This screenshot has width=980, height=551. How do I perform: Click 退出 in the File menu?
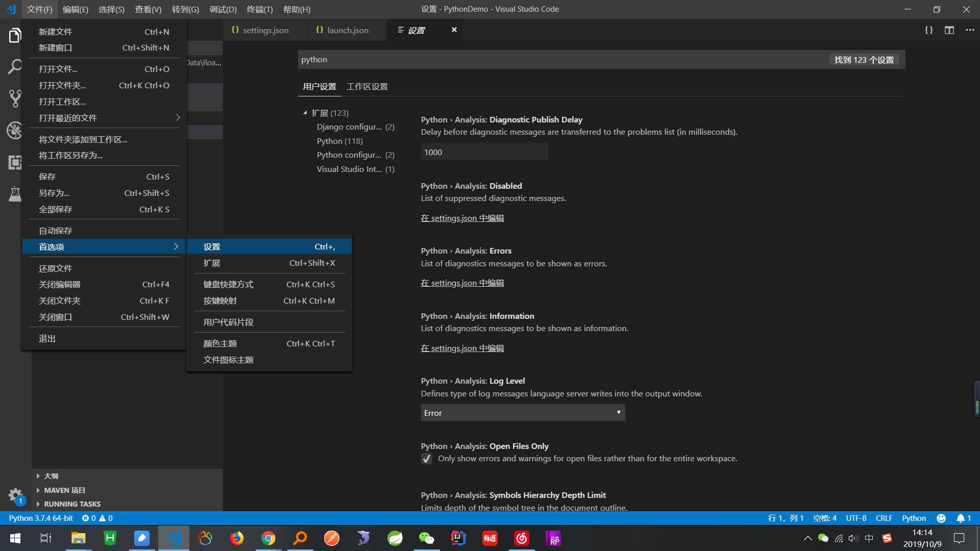pos(104,339)
